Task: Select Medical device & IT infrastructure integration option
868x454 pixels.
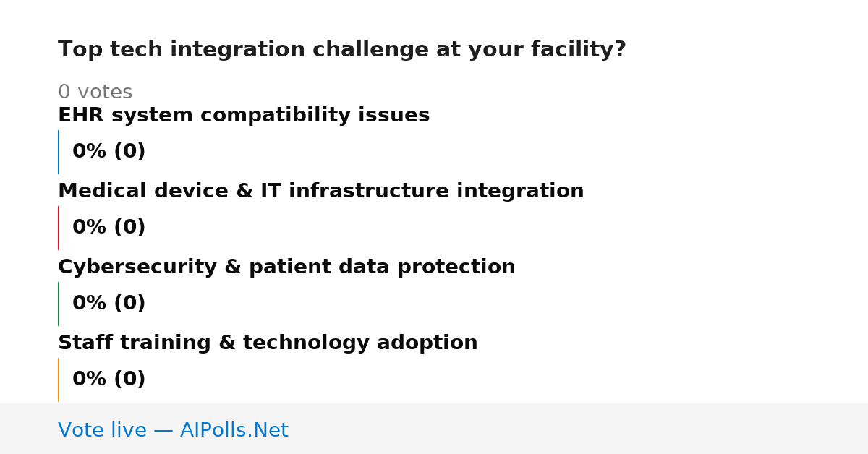Action: pyautogui.click(x=321, y=192)
